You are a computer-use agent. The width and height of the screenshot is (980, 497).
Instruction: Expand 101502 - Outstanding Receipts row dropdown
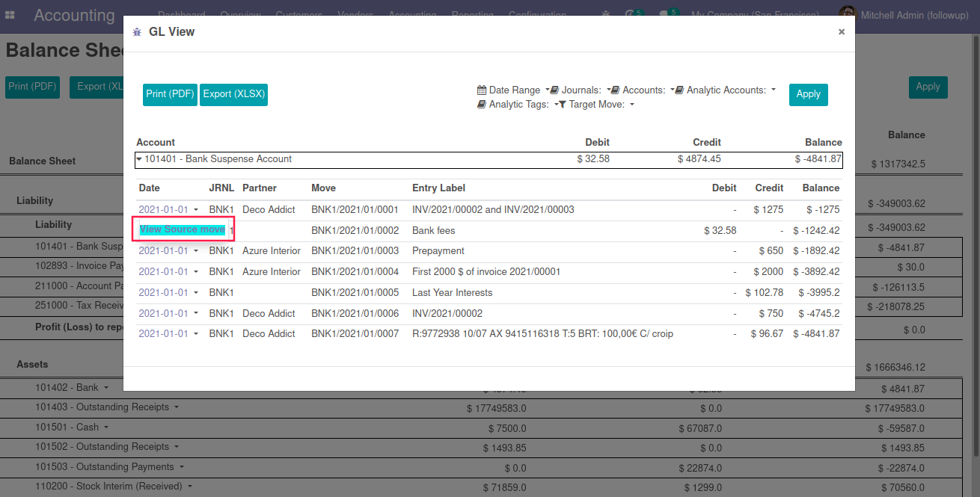point(177,447)
